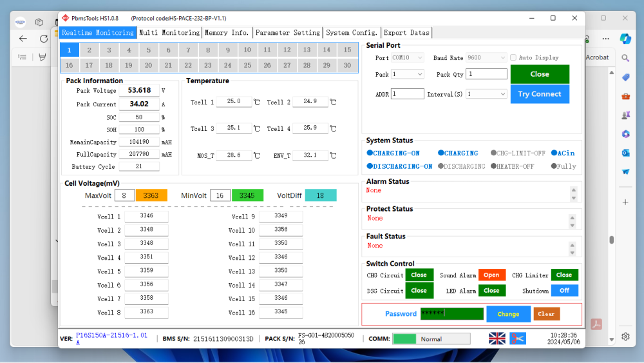This screenshot has width=644, height=363.
Task: Click the browser refresh icon
Action: (44, 39)
